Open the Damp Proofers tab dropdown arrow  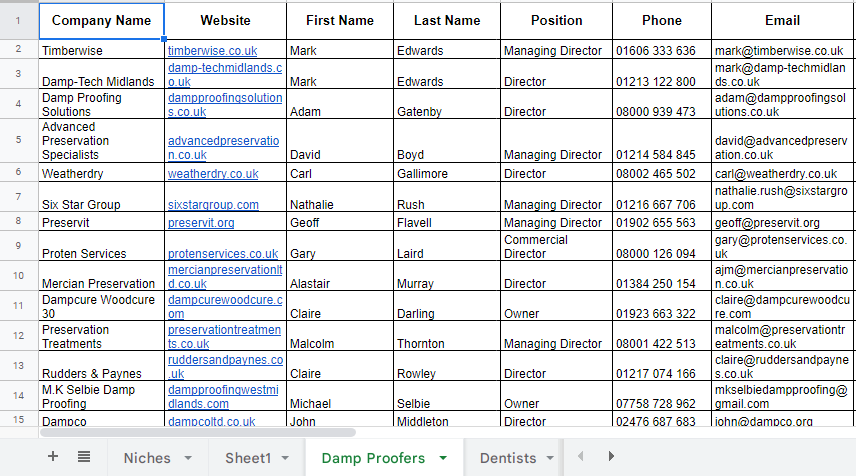click(443, 458)
